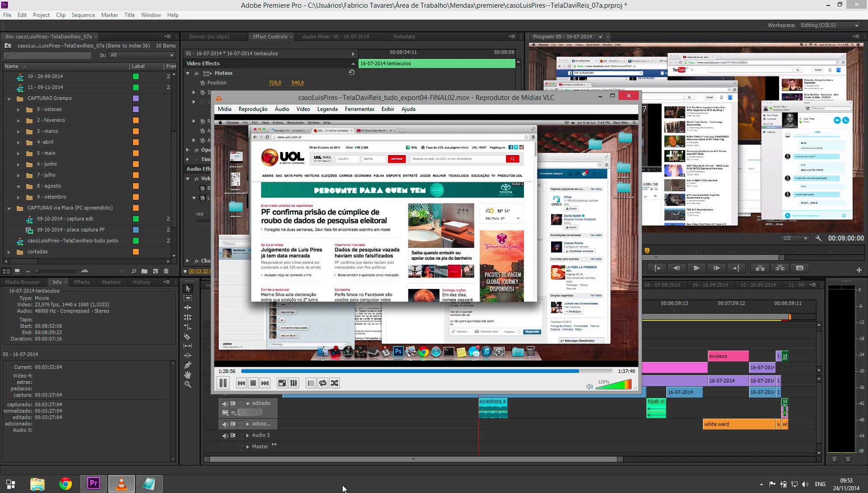Click Export Frame camera icon
The image size is (868, 493).
800,268
